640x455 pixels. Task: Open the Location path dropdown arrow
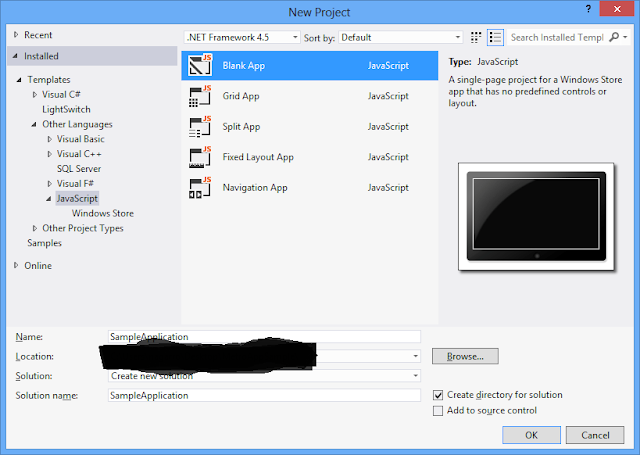[416, 356]
